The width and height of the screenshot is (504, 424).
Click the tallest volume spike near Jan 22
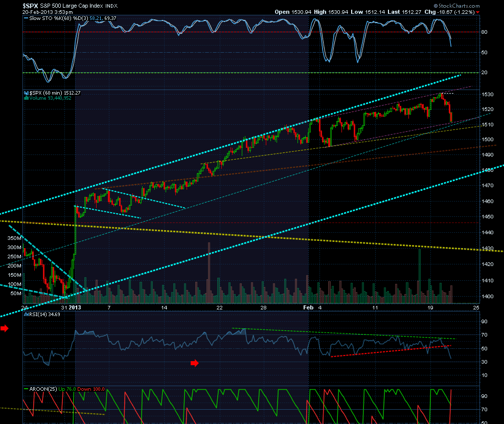209,273
